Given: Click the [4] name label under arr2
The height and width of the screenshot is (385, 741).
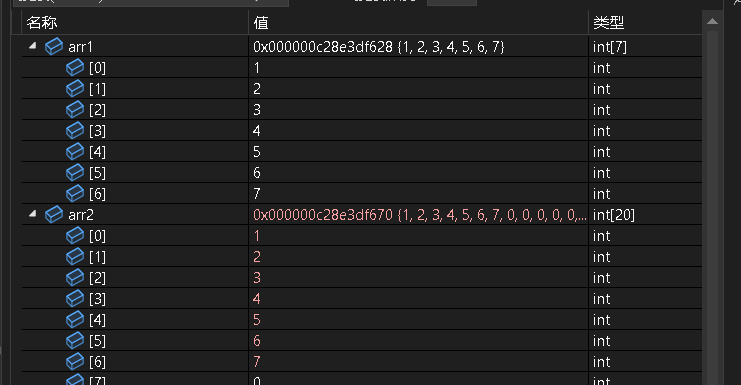Looking at the screenshot, I should (x=97, y=320).
